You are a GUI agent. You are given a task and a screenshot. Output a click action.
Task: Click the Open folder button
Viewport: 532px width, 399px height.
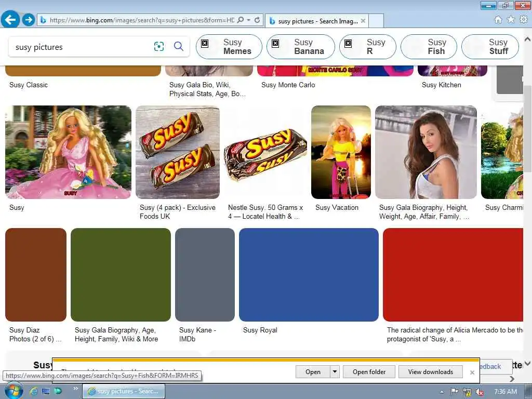[x=369, y=372]
